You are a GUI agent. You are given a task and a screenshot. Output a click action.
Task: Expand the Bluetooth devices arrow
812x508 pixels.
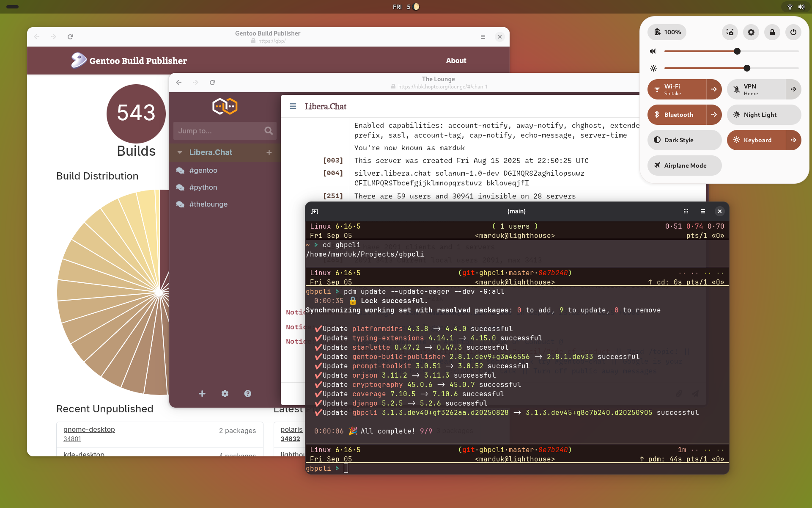coord(714,115)
